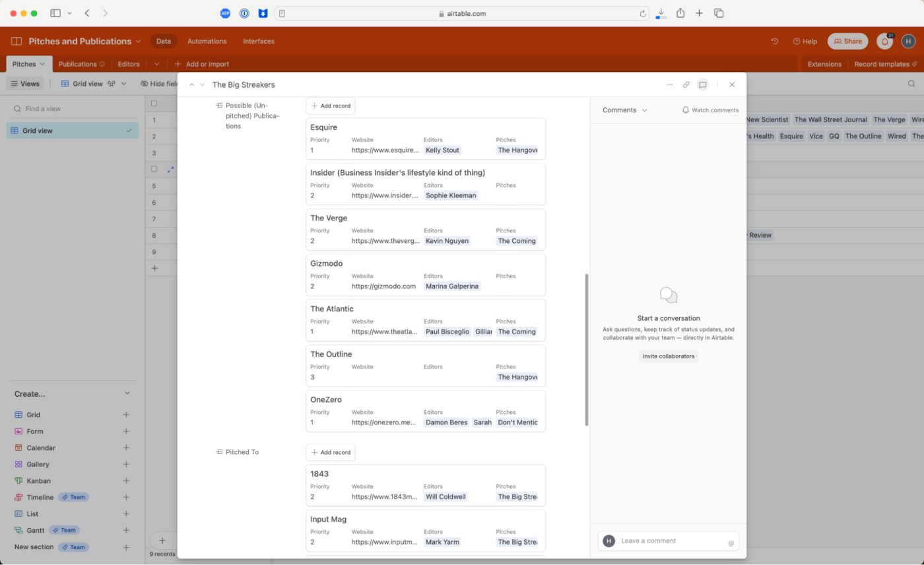This screenshot has width=924, height=565.
Task: Add a new Gallery view plus
Action: 126,464
